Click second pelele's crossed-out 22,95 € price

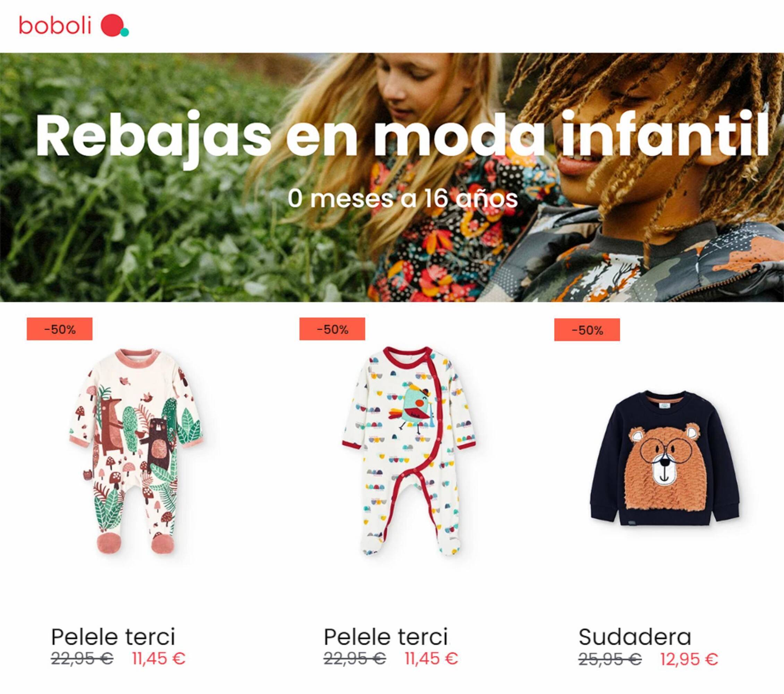click(x=355, y=658)
